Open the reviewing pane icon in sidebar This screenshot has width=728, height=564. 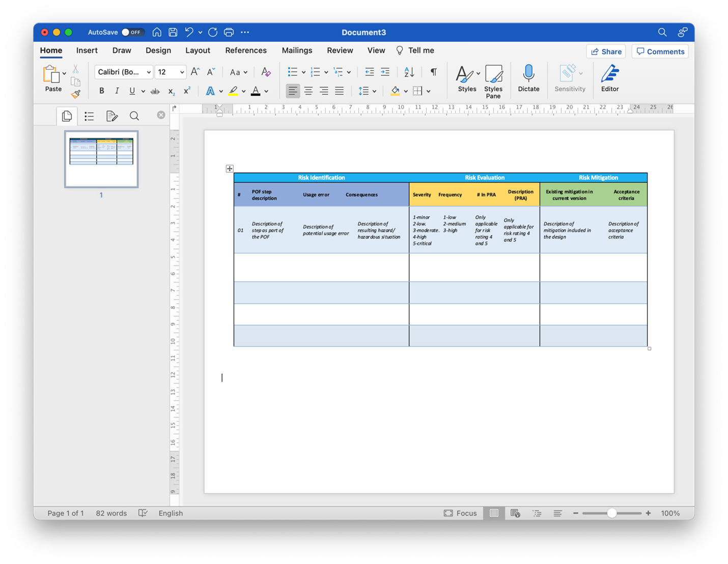112,116
